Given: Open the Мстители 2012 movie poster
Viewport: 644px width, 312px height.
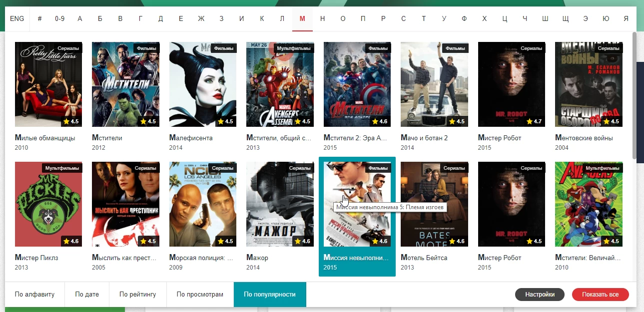Looking at the screenshot, I should (125, 84).
